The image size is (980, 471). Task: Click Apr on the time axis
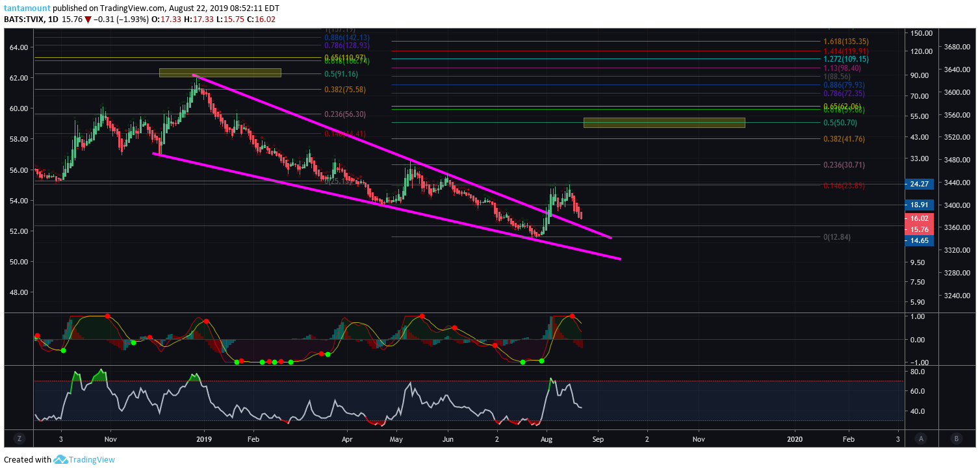[x=346, y=439]
